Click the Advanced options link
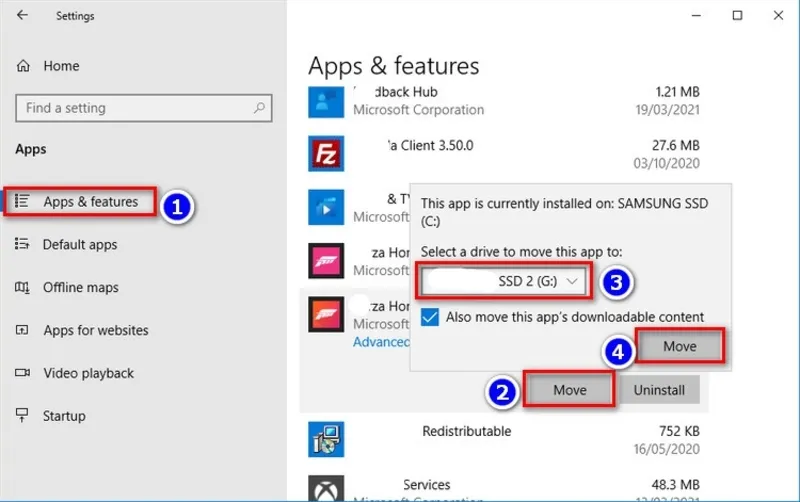 pos(381,342)
